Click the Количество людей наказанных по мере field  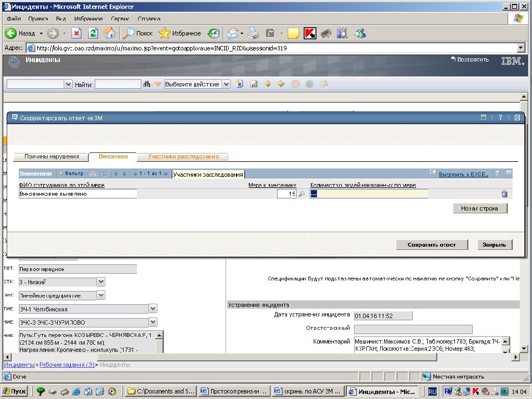(x=369, y=194)
